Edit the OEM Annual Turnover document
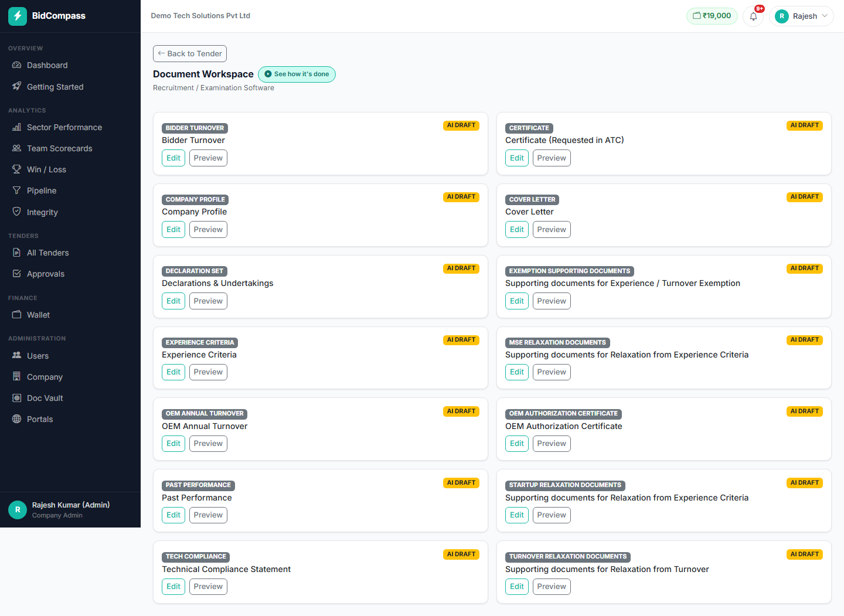 click(173, 444)
